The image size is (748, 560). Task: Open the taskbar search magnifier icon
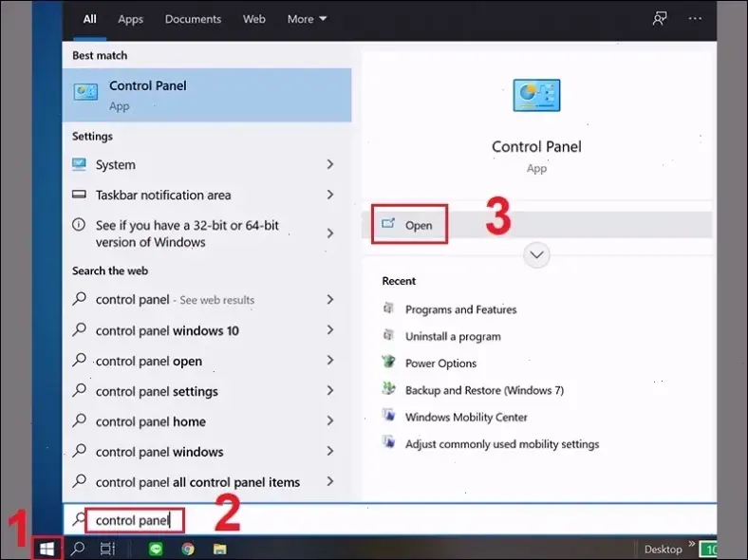[x=78, y=549]
